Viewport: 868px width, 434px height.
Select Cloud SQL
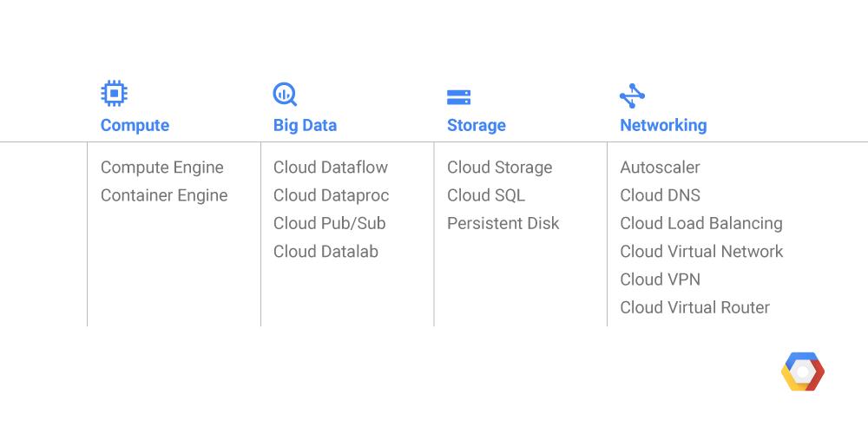(486, 195)
